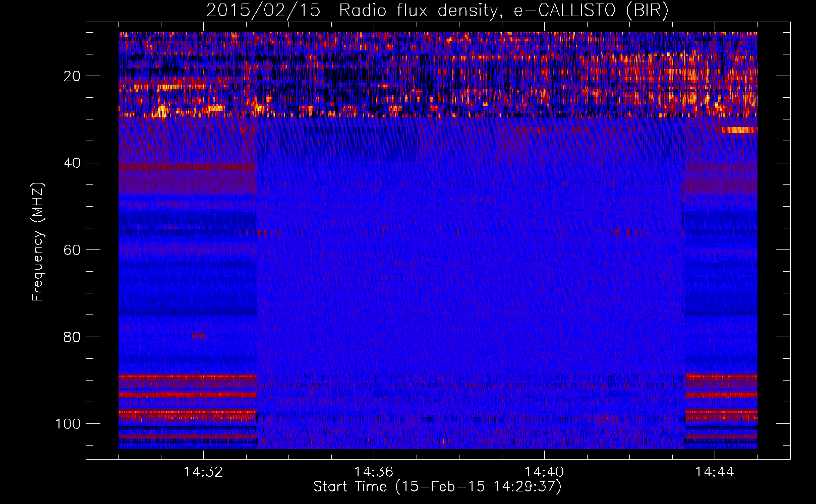The image size is (816, 504).
Task: Click the y-axis label 'Frequency (MHZ)'
Action: tap(38, 242)
